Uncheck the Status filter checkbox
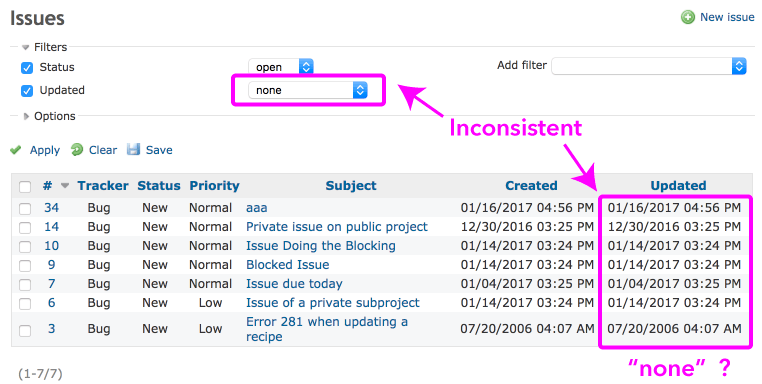 tap(27, 68)
